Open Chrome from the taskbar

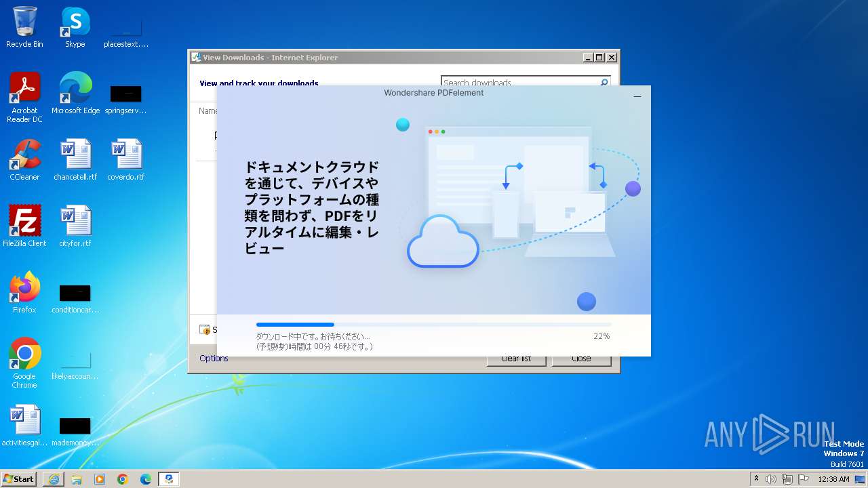point(123,479)
